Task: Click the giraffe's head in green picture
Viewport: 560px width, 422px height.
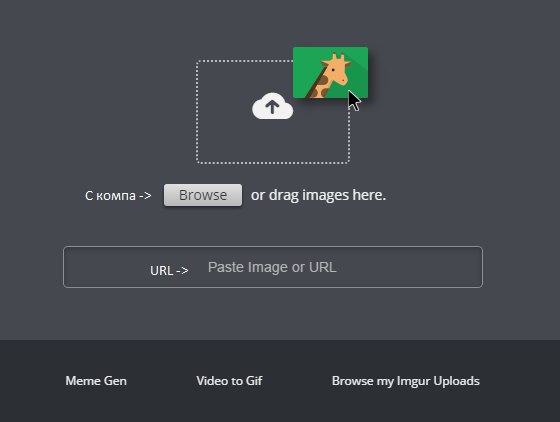Action: tap(336, 70)
